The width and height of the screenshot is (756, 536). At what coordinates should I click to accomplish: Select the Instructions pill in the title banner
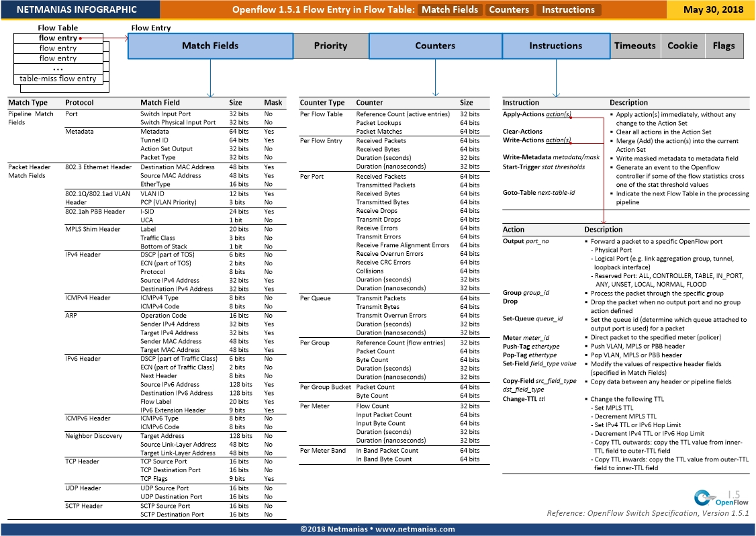(568, 9)
